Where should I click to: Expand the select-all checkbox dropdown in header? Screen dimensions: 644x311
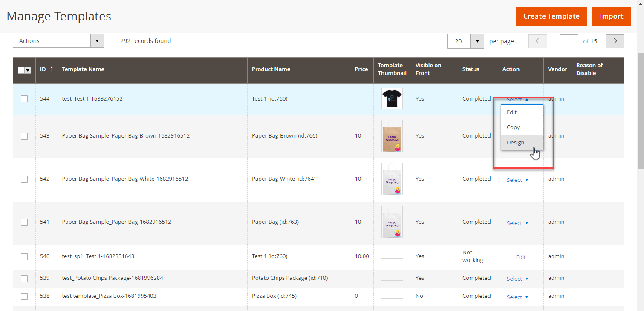tap(28, 70)
